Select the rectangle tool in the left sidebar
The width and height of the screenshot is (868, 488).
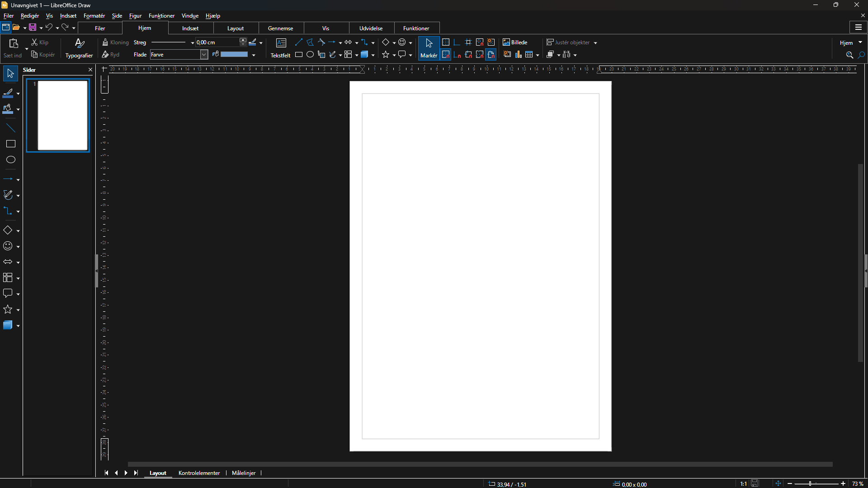10,144
